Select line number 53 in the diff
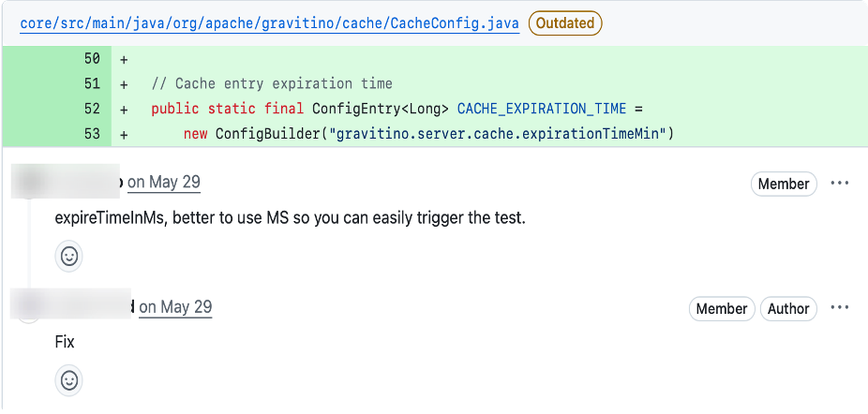 92,134
